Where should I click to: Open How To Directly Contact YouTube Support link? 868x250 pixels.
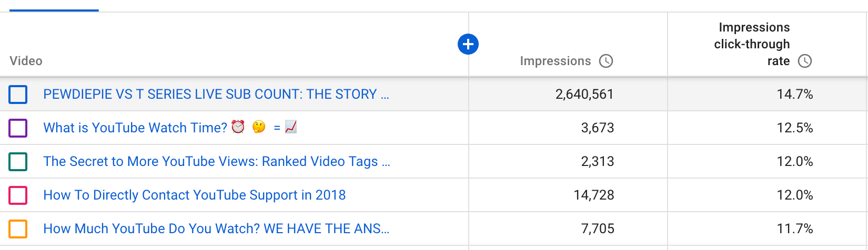195,195
